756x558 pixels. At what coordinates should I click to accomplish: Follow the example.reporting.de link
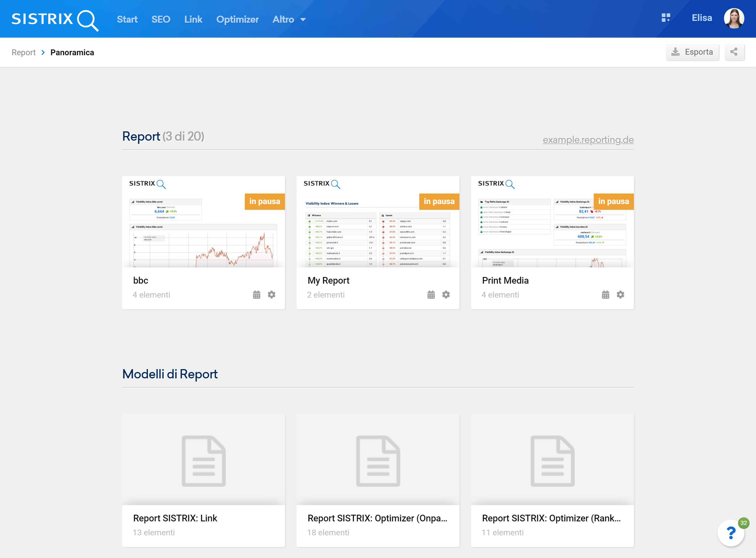pos(588,139)
